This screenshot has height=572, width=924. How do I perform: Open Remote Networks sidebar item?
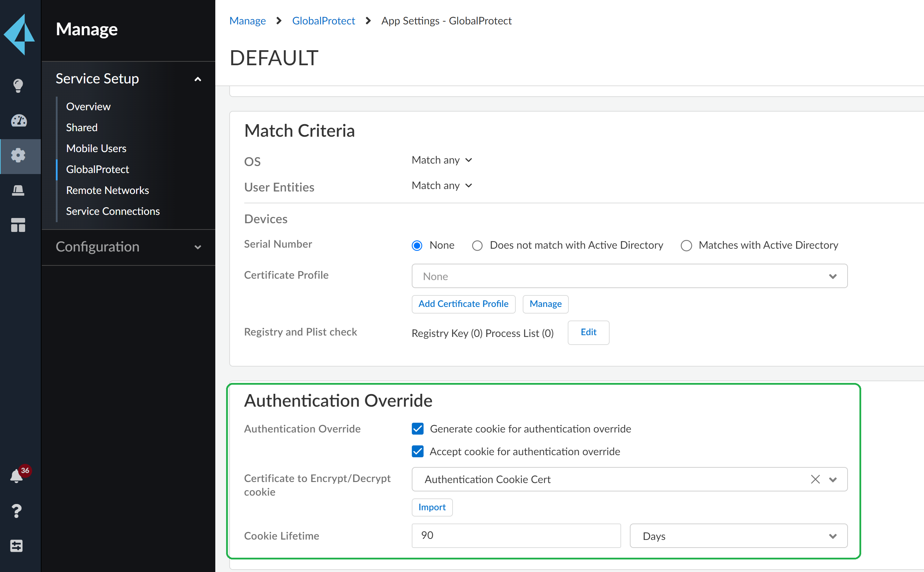click(x=107, y=190)
